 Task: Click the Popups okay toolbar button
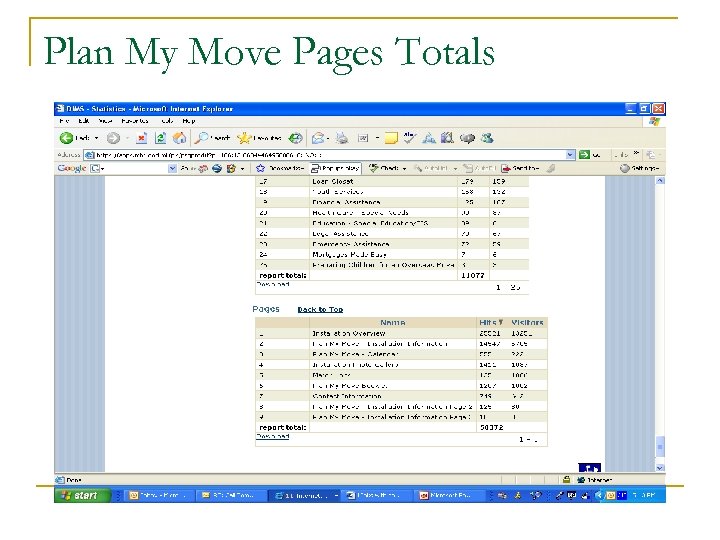[335, 169]
